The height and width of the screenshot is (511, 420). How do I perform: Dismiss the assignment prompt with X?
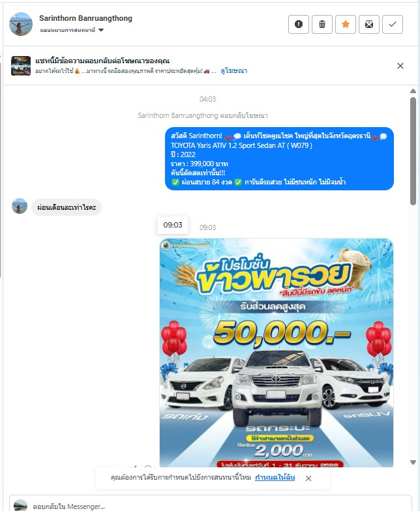pyautogui.click(x=308, y=478)
